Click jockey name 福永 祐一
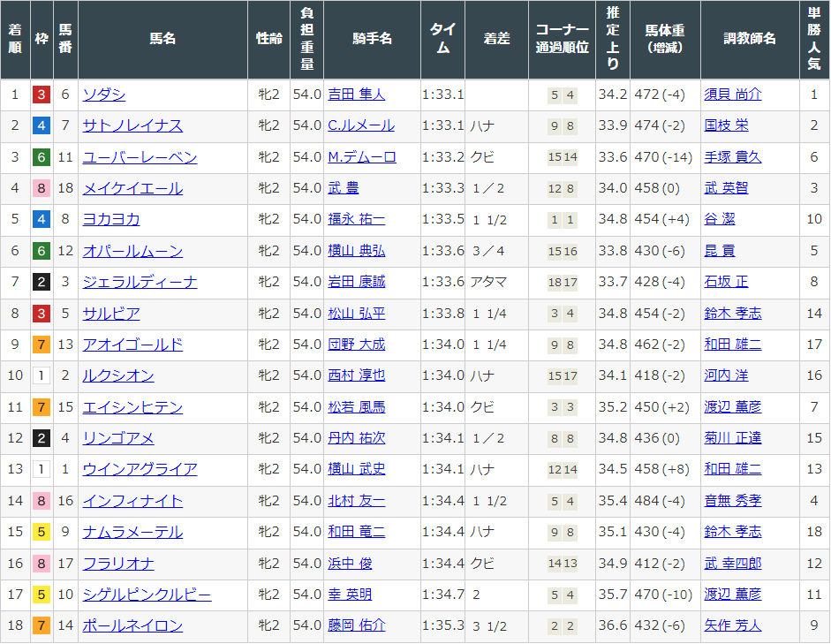This screenshot has width=831, height=644. (x=356, y=220)
